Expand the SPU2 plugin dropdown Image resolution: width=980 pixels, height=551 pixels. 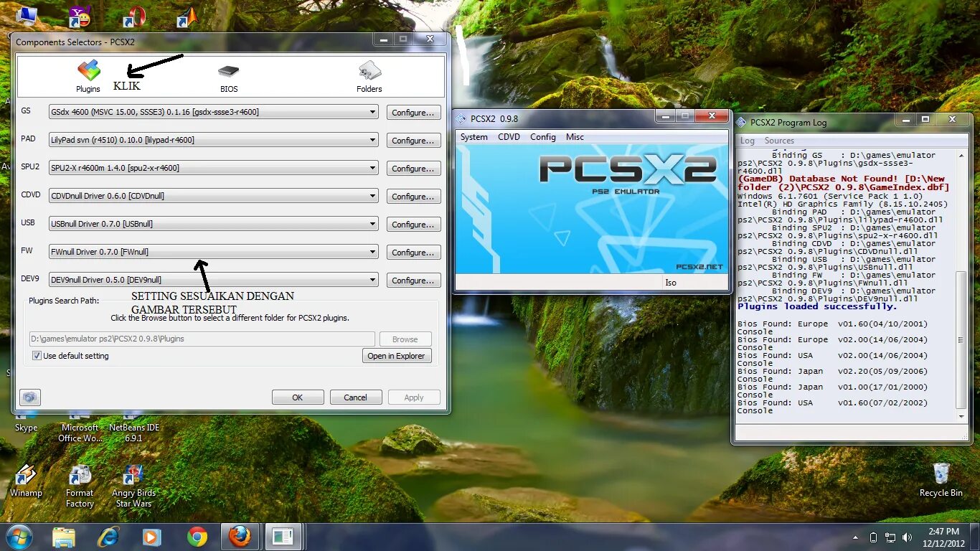point(373,168)
